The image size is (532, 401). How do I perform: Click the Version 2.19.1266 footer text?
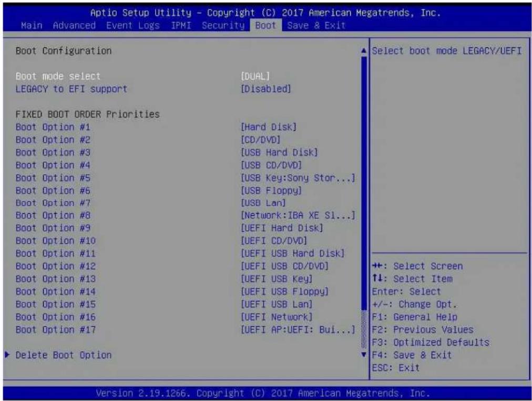pos(263,394)
